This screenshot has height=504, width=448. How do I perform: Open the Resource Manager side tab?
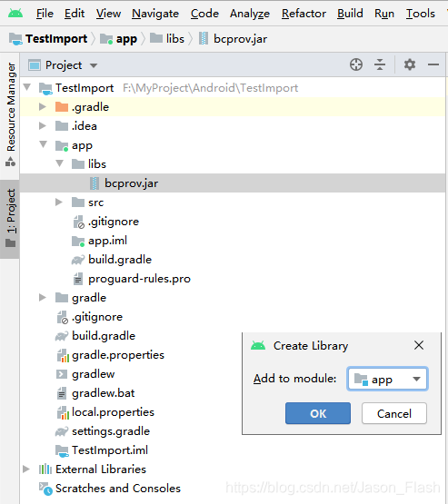(11, 114)
